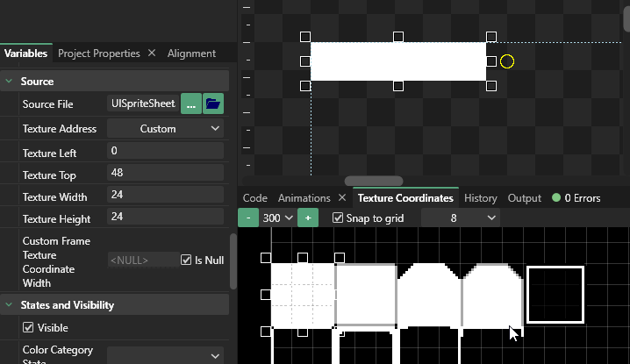Switch to the History tab
The image size is (630, 364).
click(480, 198)
